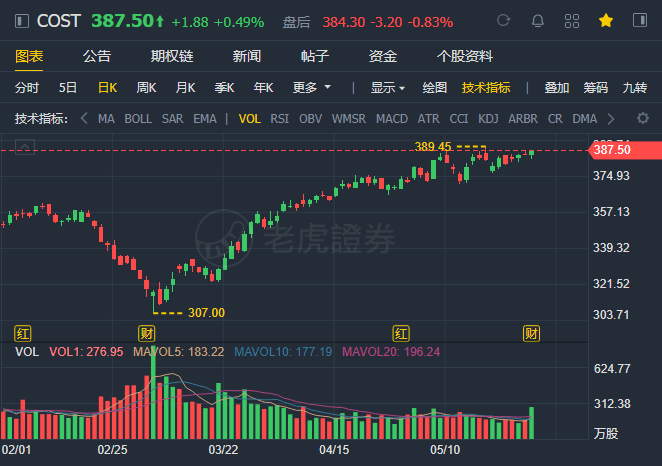Select the CR sub-indicator

pyautogui.click(x=555, y=119)
